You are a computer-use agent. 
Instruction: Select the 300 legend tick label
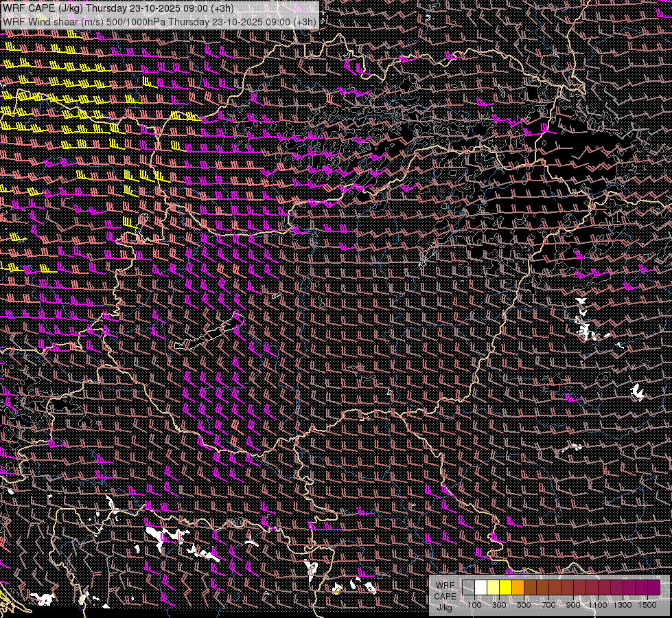[x=499, y=605]
